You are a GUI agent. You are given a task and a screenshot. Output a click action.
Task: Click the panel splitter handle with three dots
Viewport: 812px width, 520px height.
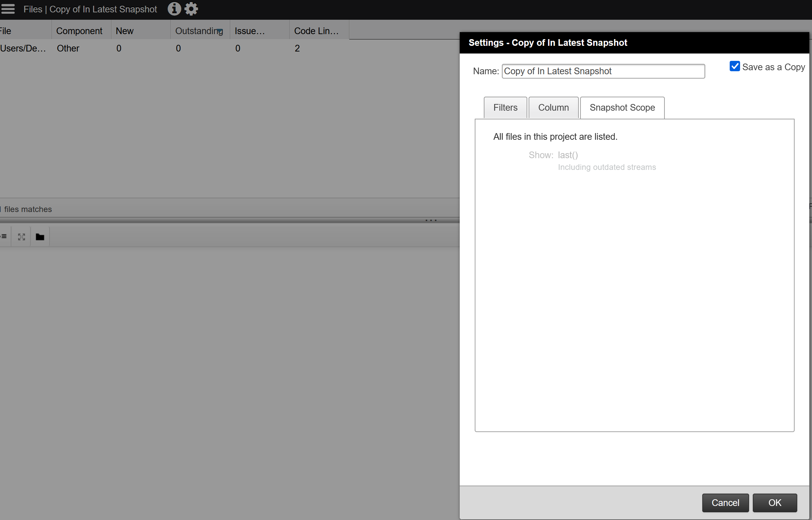pyautogui.click(x=431, y=220)
